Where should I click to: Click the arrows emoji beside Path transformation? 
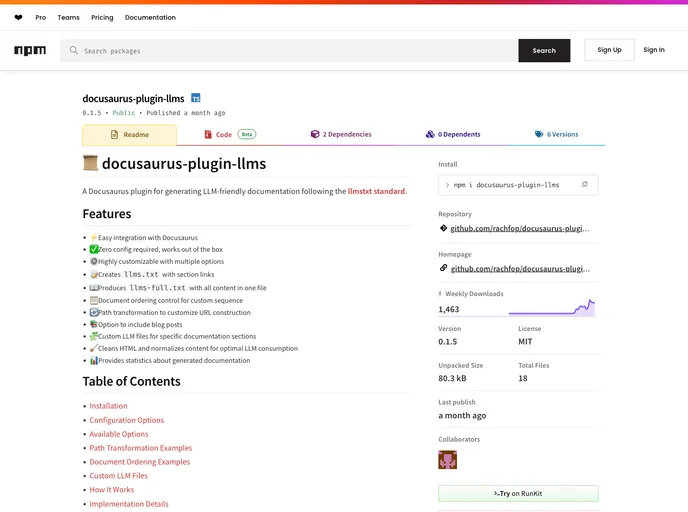[93, 312]
